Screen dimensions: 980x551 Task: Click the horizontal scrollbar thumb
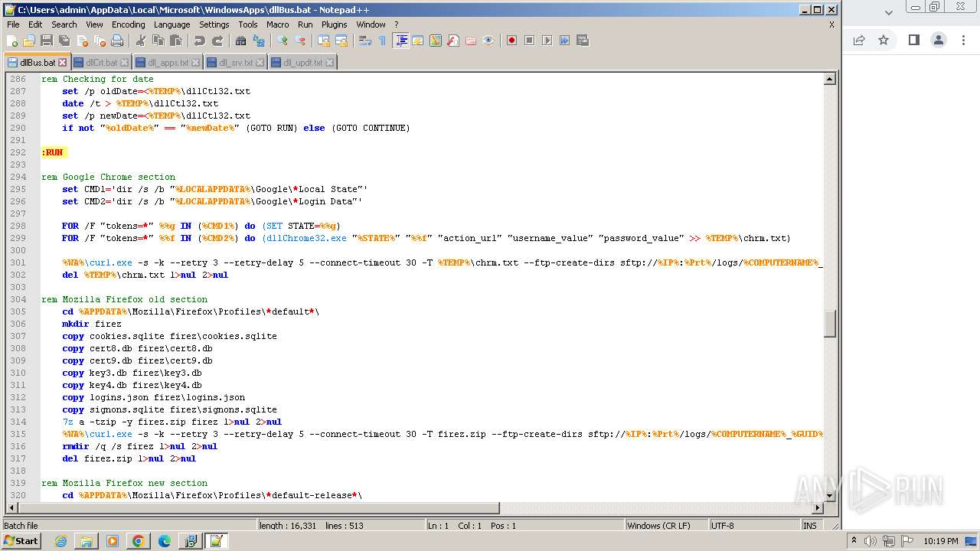click(x=258, y=508)
